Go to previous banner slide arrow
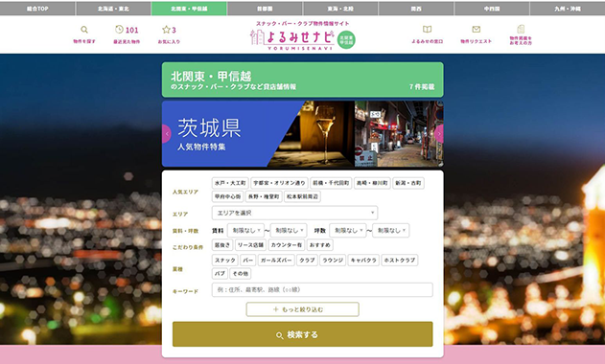 point(167,134)
